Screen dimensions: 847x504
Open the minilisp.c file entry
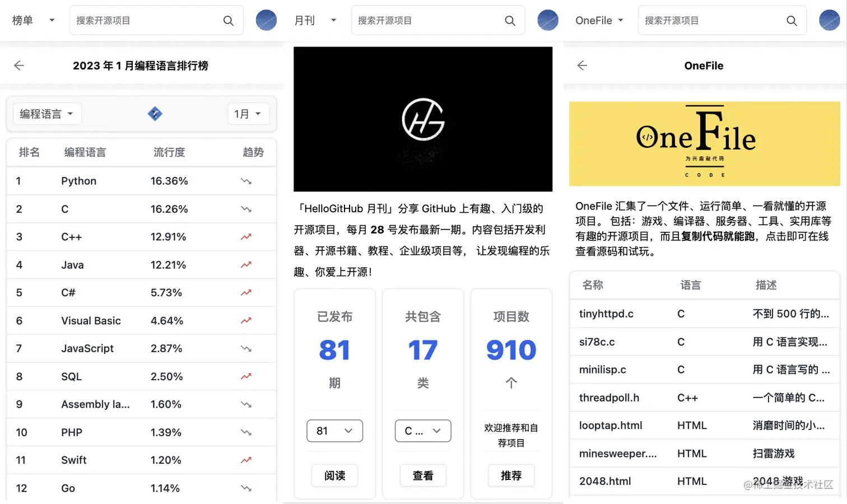[x=603, y=370]
